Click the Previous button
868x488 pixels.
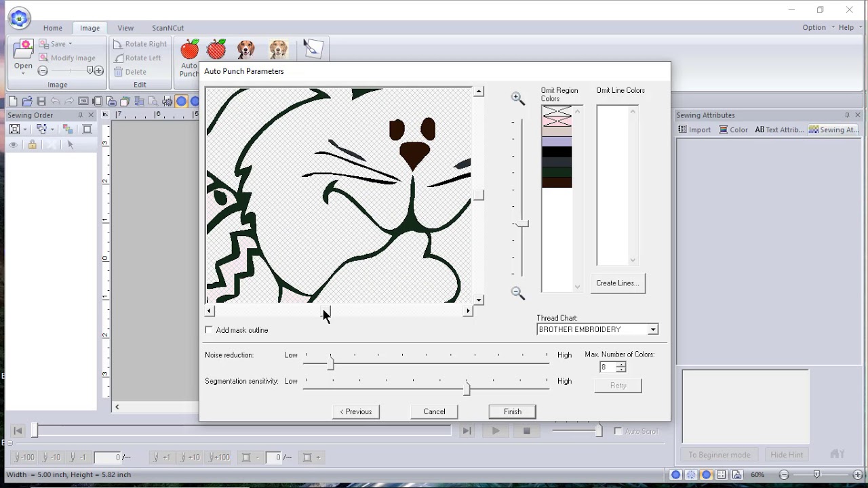(x=356, y=411)
